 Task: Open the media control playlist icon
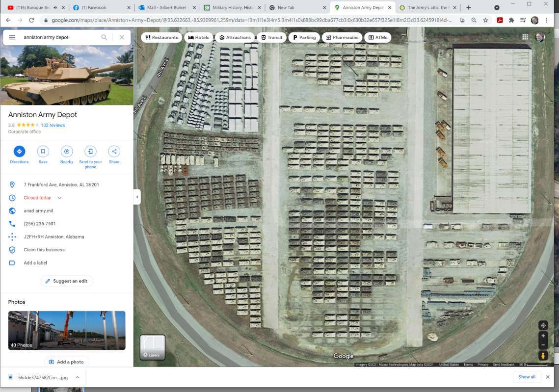(523, 20)
